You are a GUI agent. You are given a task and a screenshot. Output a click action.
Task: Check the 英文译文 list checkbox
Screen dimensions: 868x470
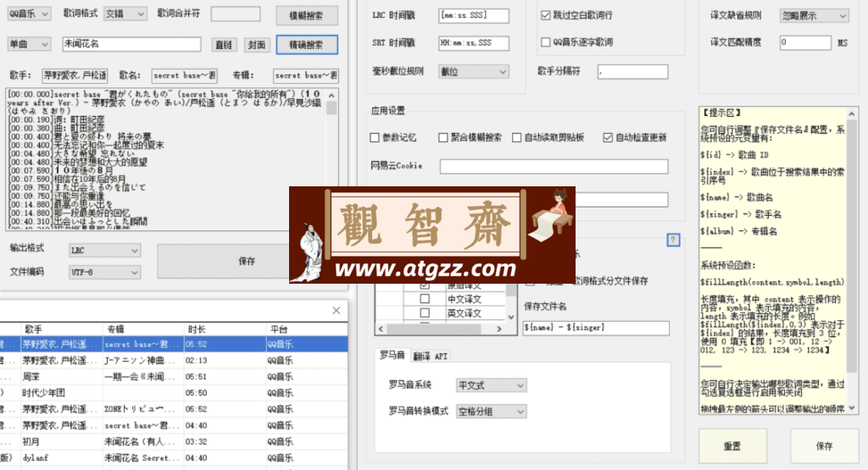[x=425, y=313]
